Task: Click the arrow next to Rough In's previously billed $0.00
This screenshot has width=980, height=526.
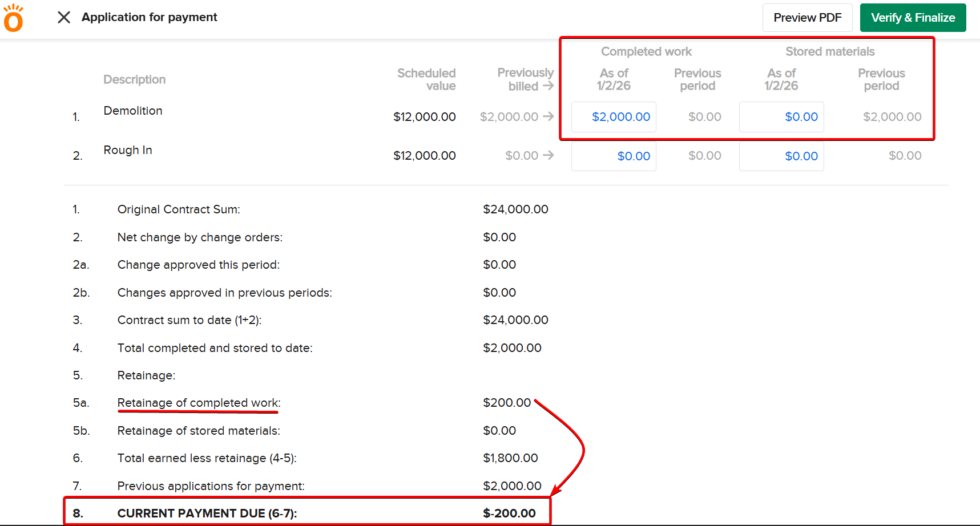Action: (x=548, y=155)
